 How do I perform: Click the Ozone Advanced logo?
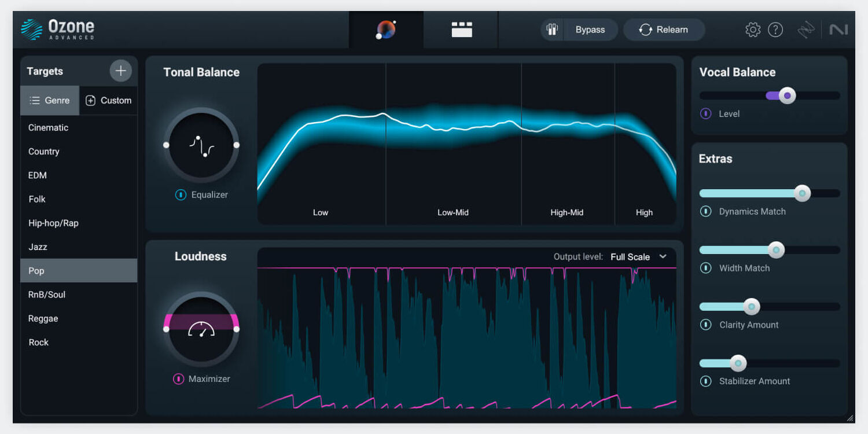coord(57,30)
